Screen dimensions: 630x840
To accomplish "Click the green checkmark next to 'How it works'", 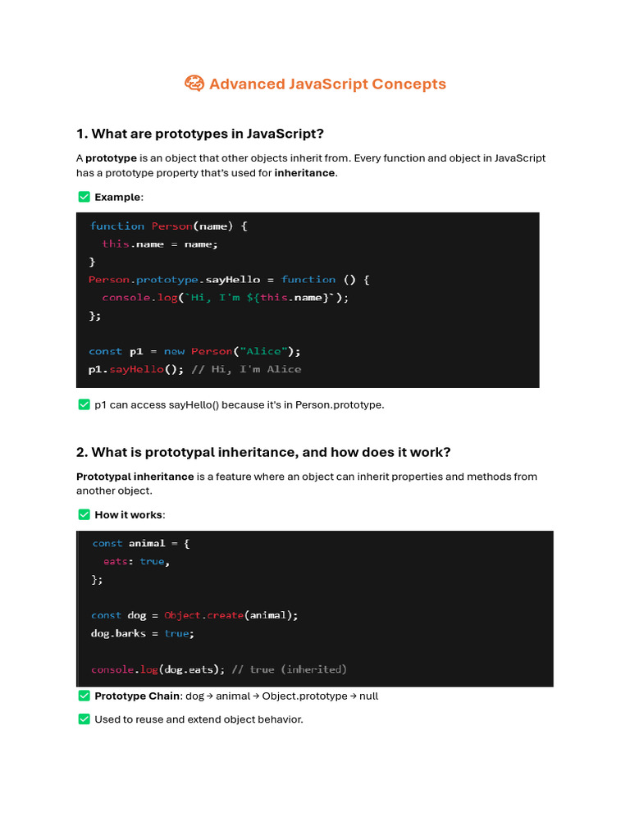I will 84,514.
